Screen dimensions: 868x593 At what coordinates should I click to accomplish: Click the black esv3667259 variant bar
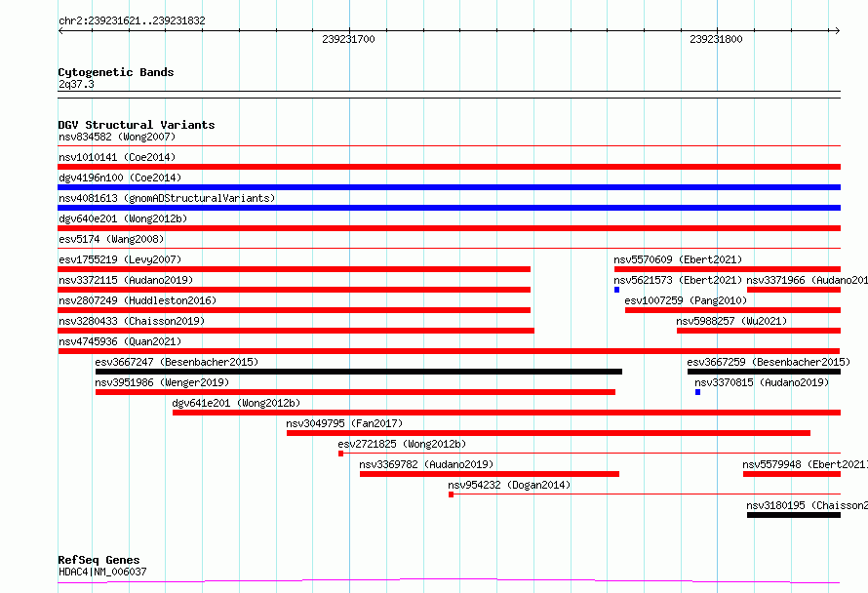point(764,372)
